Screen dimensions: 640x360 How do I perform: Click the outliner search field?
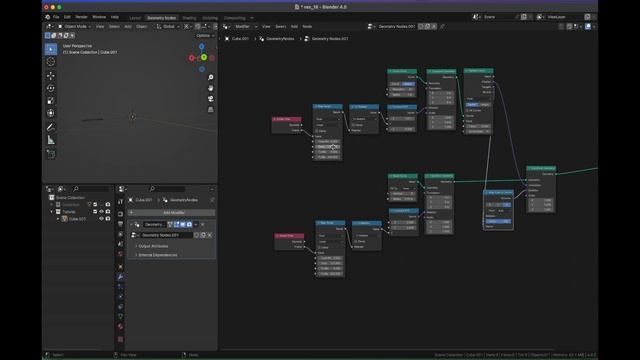coord(91,189)
